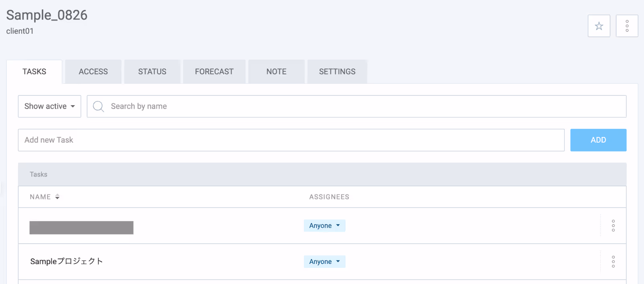Sort tasks by NAME arrow icon
Image resolution: width=644 pixels, height=284 pixels.
pyautogui.click(x=57, y=197)
